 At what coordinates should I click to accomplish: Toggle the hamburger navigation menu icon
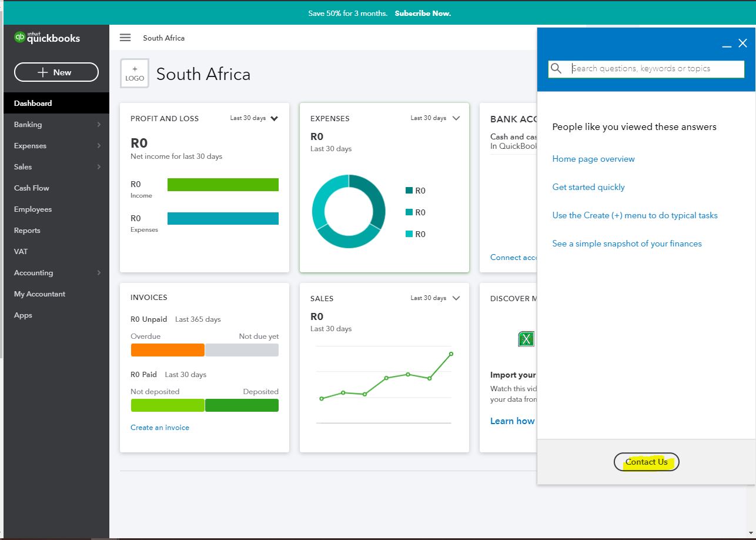click(x=125, y=38)
